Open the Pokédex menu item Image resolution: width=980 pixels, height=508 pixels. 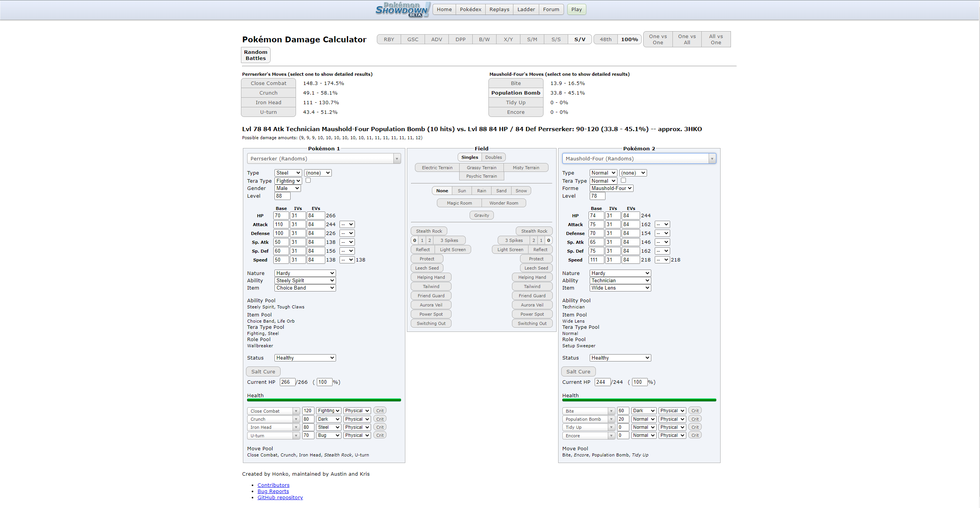[x=470, y=10]
